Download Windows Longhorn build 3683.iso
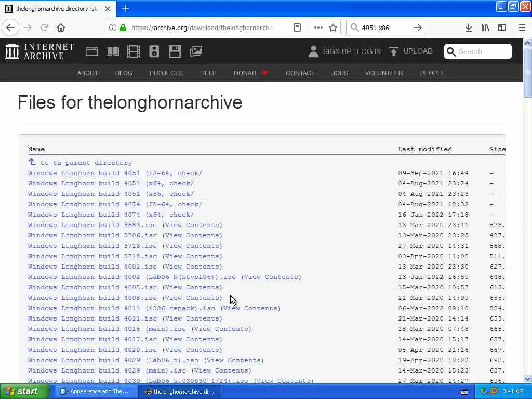 [x=92, y=225]
